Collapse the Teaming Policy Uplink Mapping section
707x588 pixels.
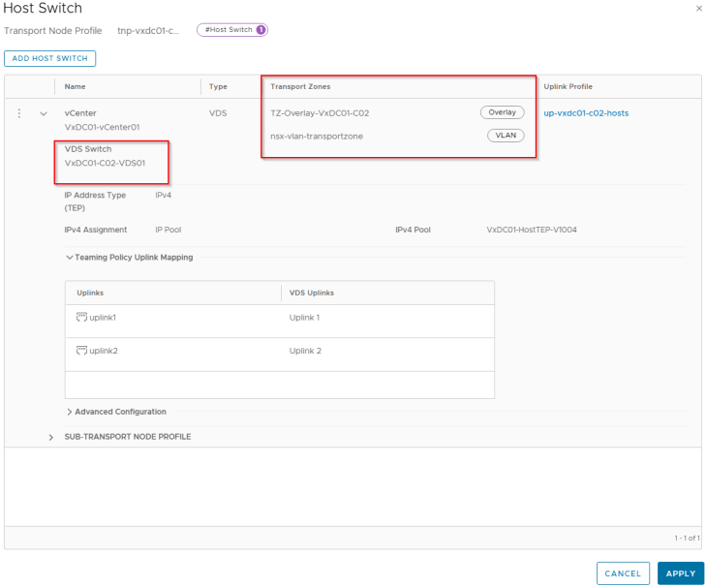69,258
